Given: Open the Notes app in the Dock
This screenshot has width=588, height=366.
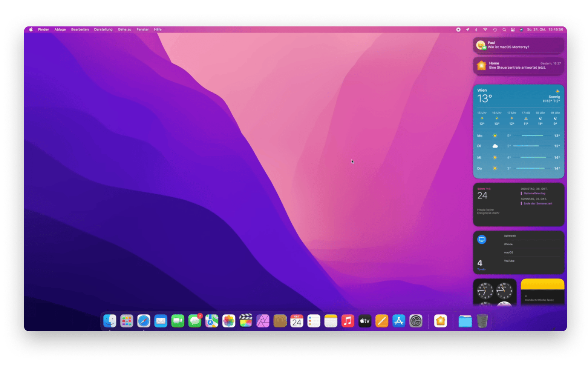Looking at the screenshot, I should [x=331, y=321].
